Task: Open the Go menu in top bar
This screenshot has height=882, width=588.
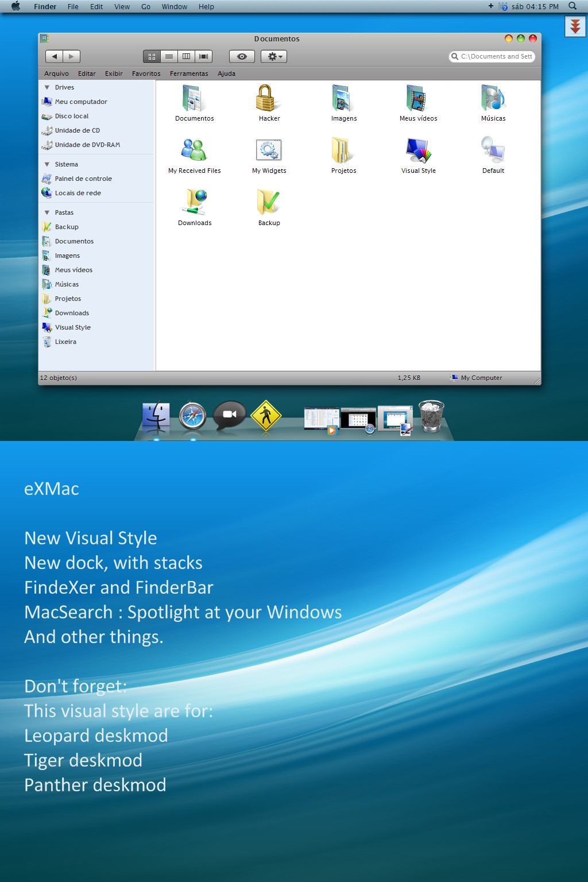Action: 146,7
